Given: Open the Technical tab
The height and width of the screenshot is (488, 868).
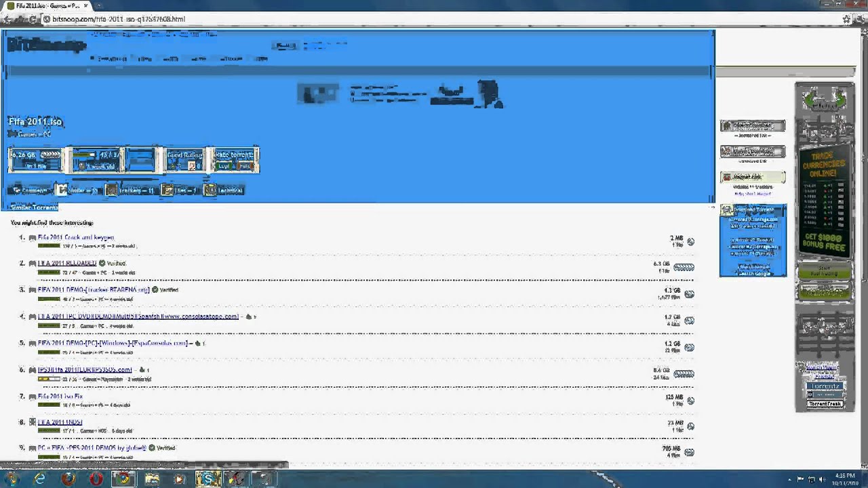Looking at the screenshot, I should (224, 190).
